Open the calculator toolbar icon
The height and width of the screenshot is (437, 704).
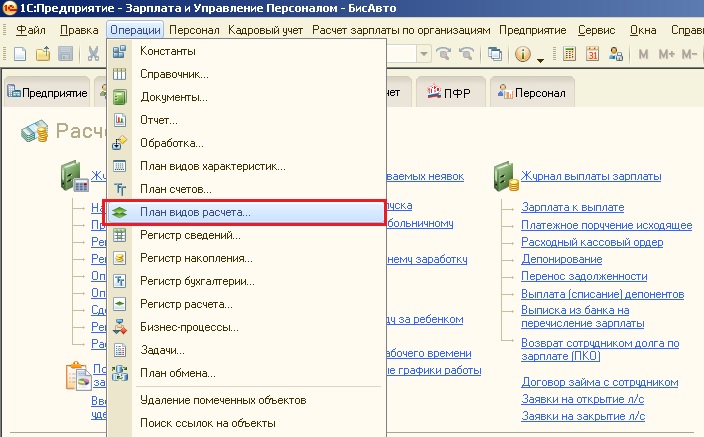[x=569, y=54]
